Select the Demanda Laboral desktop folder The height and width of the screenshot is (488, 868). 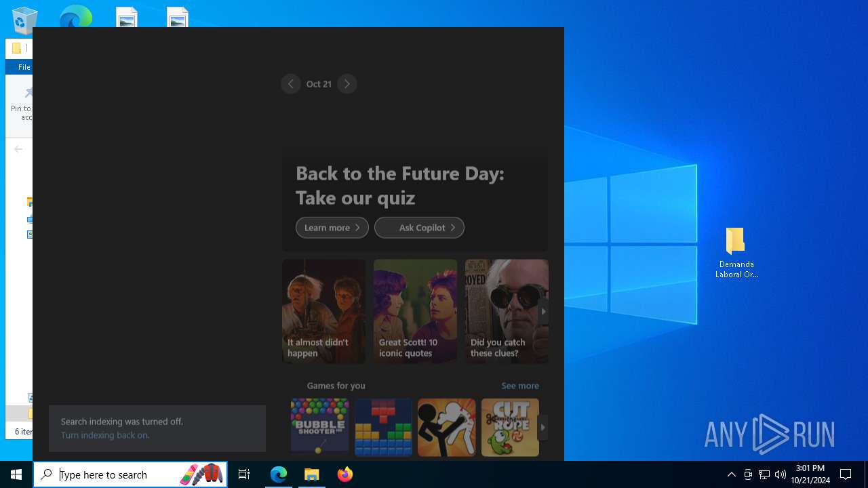click(736, 253)
